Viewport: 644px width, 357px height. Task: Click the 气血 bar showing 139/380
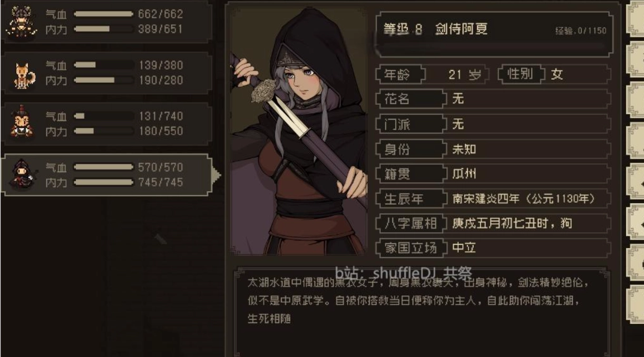(104, 65)
